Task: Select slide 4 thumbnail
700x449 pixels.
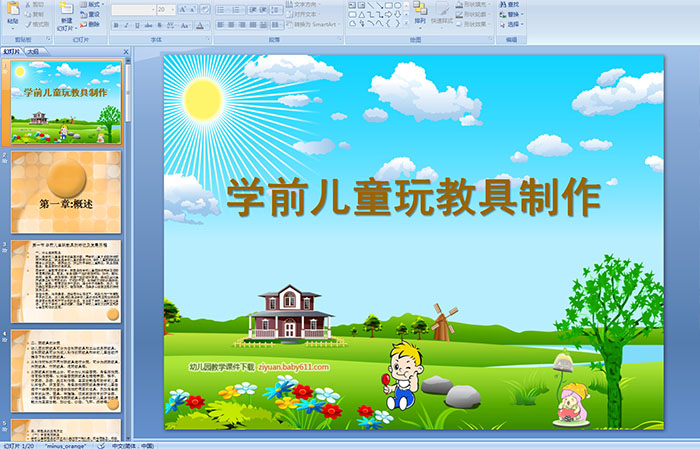Action: (66, 370)
